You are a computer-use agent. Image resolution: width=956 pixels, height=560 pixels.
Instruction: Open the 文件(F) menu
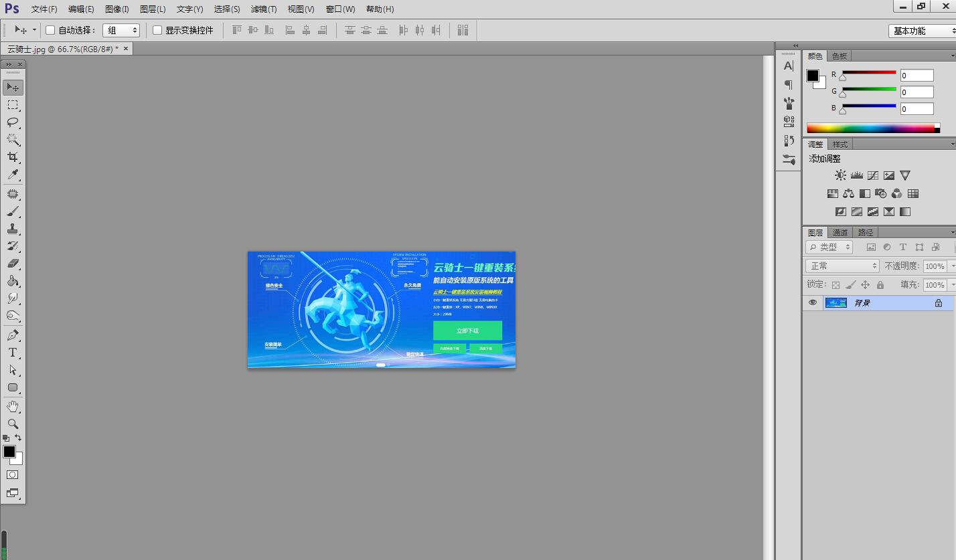pos(44,9)
